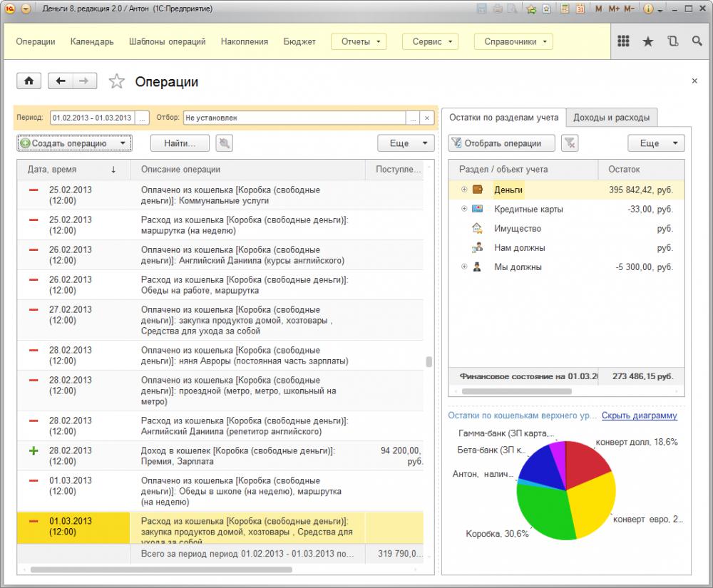Open the Накопления section
Screen dimensions: 713x588
tap(244, 41)
